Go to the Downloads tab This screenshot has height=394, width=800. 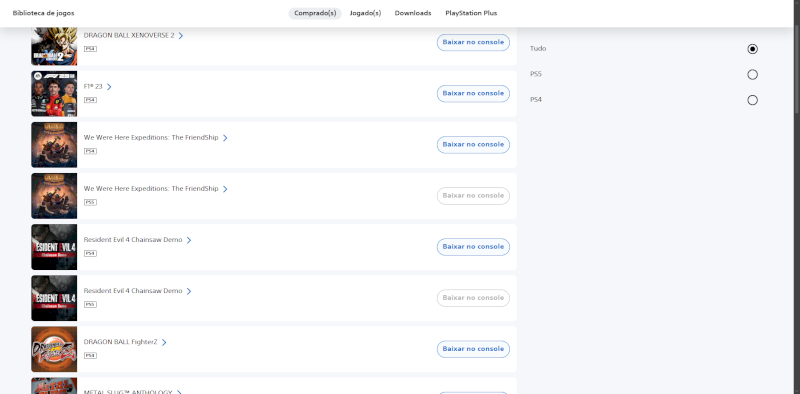(x=413, y=13)
